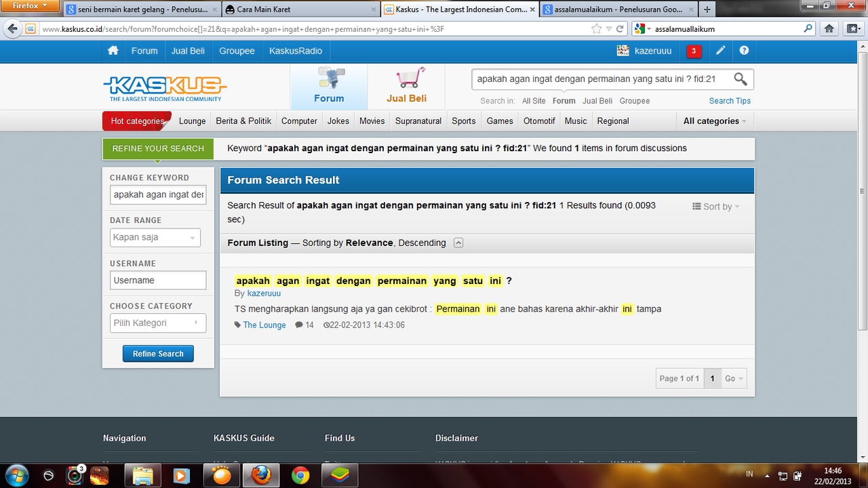Search in All Site option
This screenshot has width=868, height=488.
pos(534,101)
